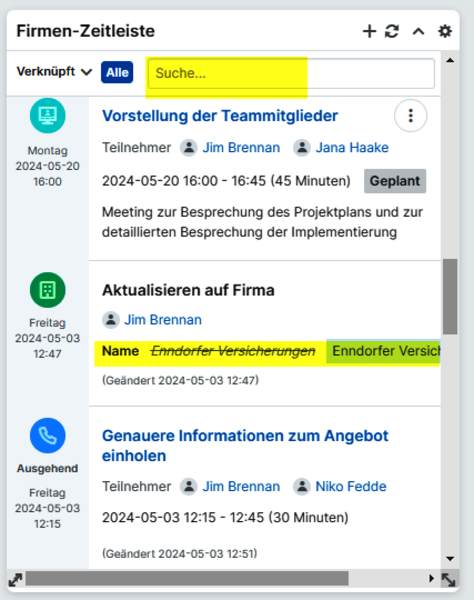The image size is (474, 600).
Task: Click the Geplant status badge
Action: [395, 181]
